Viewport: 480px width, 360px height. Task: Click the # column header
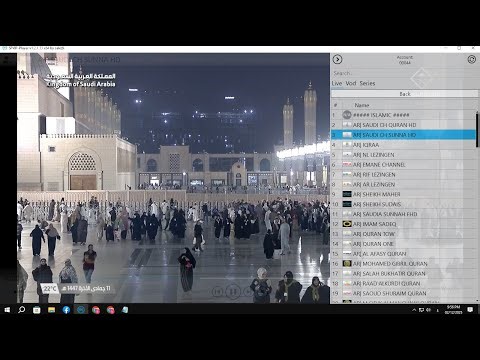pyautogui.click(x=336, y=105)
